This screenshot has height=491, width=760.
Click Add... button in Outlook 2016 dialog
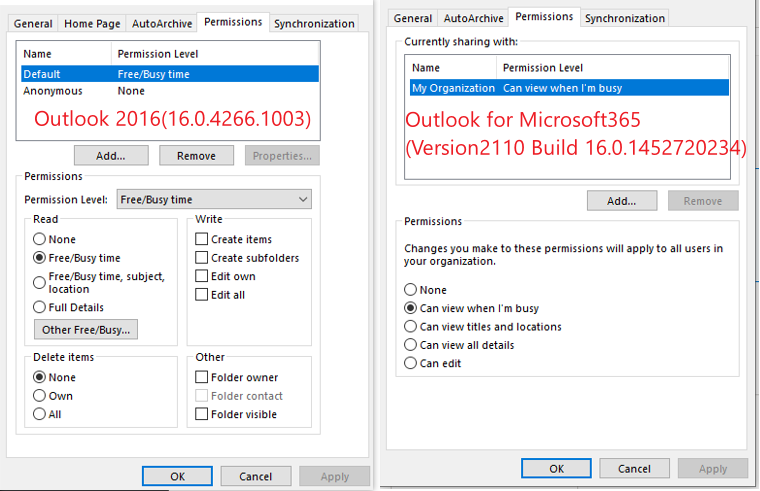pos(111,156)
